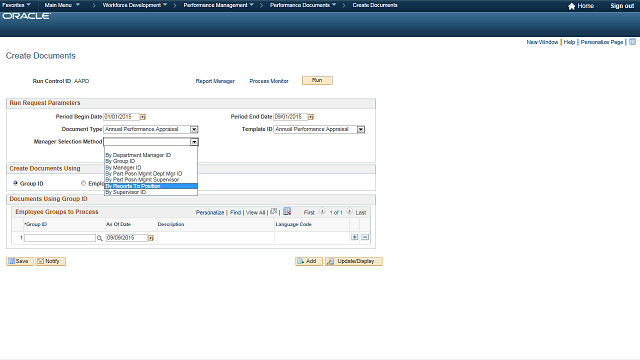The height and width of the screenshot is (360, 640).
Task: Open the Period Begin Date calendar picker
Action: tap(143, 117)
